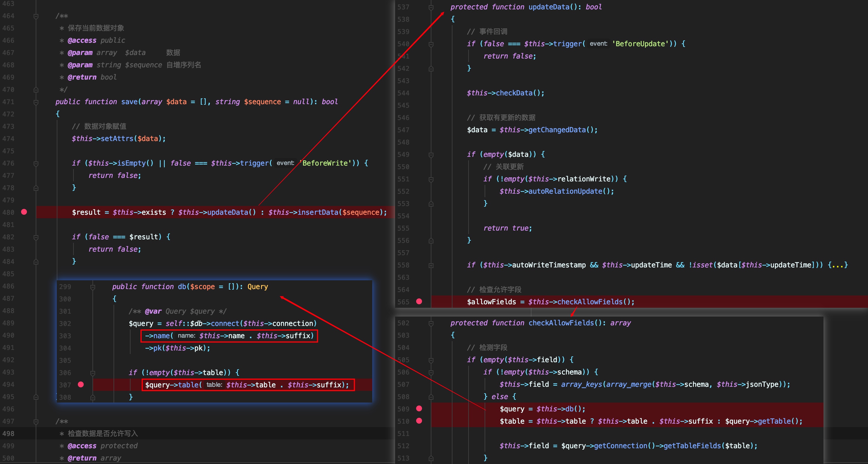Click the array_merge call on line 507
Image resolution: width=868 pixels, height=464 pixels.
[x=628, y=384]
